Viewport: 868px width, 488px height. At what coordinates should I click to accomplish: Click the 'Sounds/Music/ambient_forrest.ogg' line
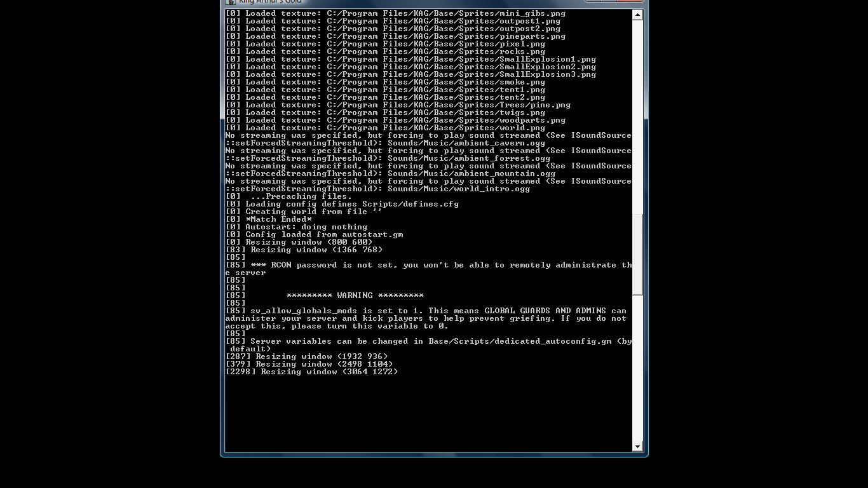(388, 158)
